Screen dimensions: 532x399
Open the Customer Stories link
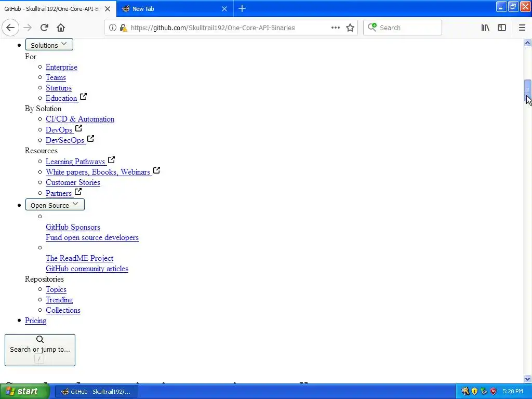73,182
